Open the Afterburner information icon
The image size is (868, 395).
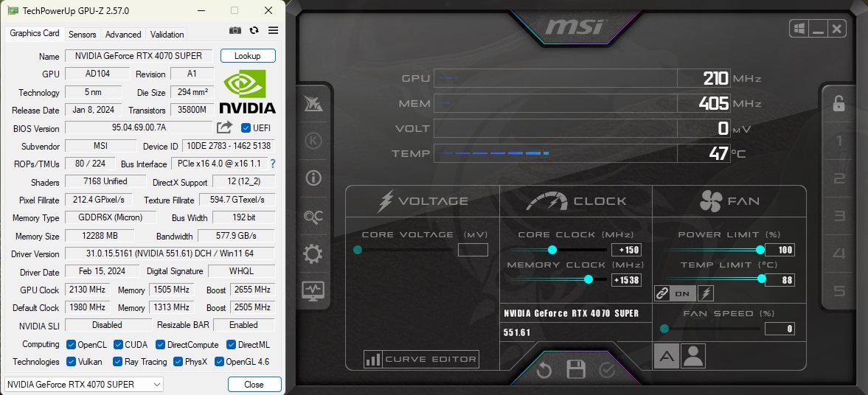(313, 178)
